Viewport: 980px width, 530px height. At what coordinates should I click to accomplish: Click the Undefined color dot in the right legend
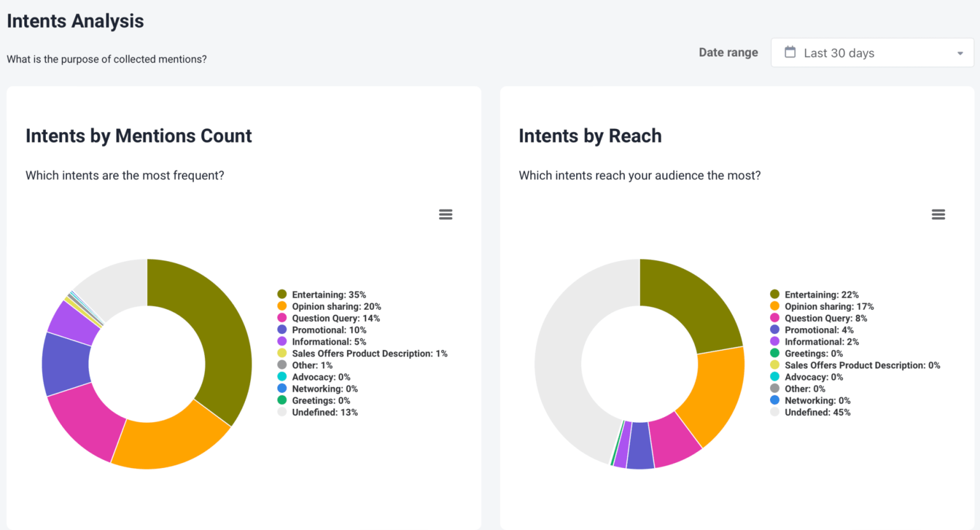point(774,412)
